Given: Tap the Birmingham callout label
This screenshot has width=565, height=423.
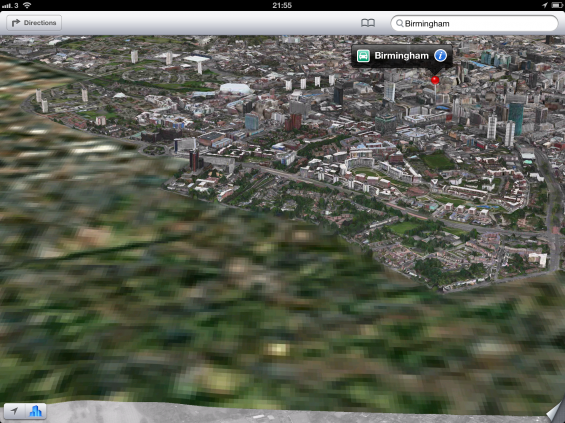Looking at the screenshot, I should pos(401,56).
